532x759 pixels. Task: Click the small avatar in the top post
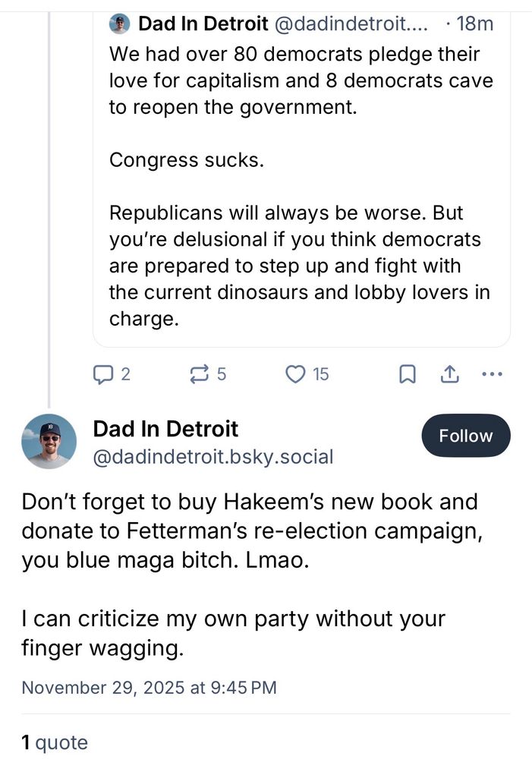pyautogui.click(x=120, y=24)
